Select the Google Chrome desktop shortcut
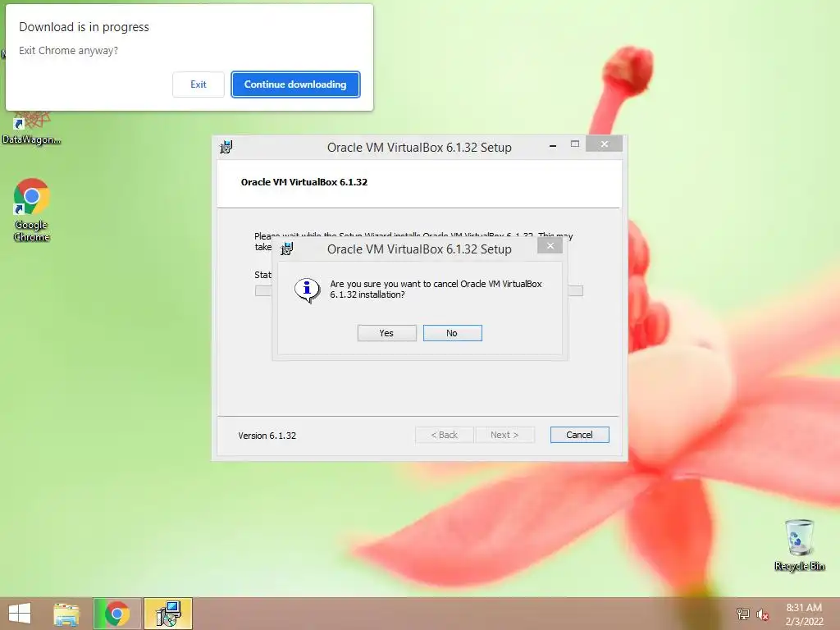Image resolution: width=840 pixels, height=630 pixels. (x=31, y=211)
